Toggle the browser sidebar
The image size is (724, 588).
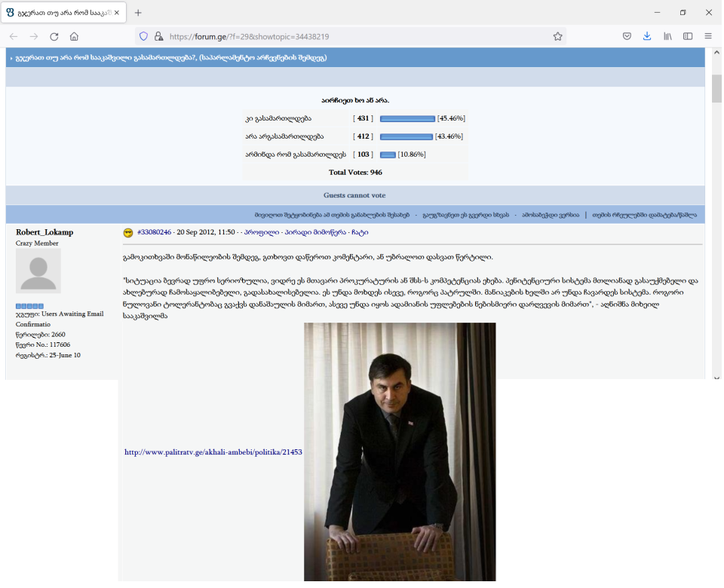point(688,36)
